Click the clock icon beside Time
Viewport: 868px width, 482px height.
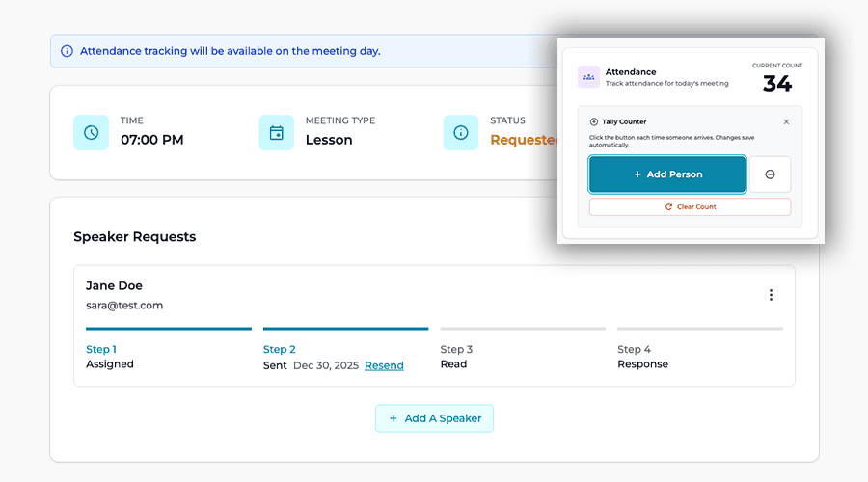click(91, 132)
